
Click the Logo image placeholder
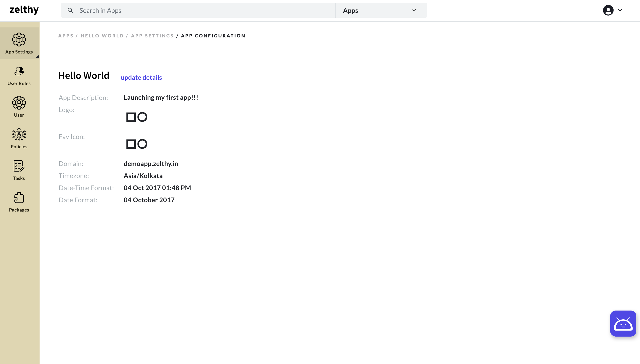click(137, 117)
